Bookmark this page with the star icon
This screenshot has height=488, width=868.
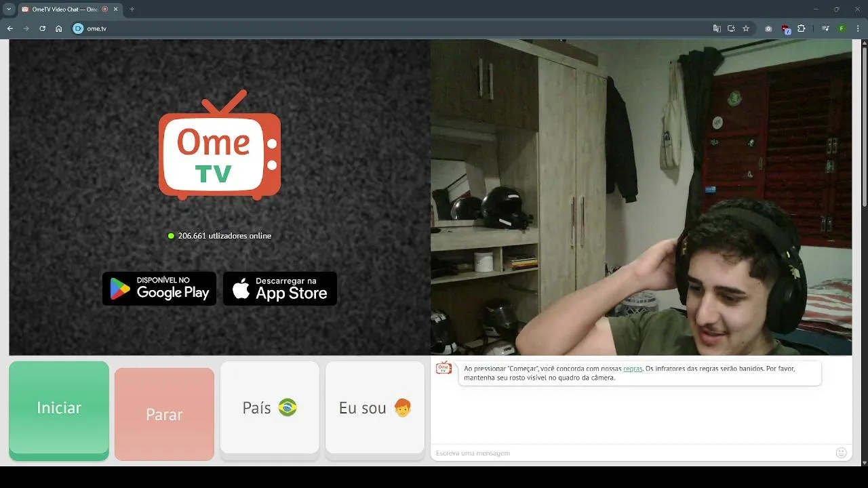[746, 28]
